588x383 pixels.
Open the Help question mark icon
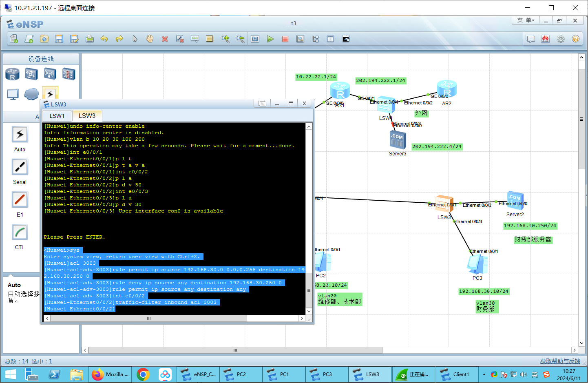(x=575, y=39)
